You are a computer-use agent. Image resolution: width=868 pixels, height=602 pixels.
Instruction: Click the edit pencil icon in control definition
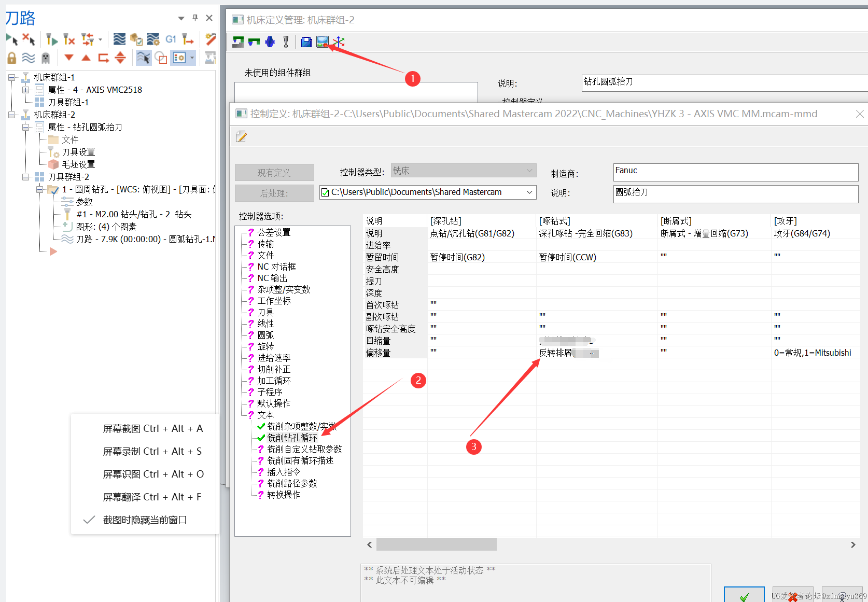241,137
